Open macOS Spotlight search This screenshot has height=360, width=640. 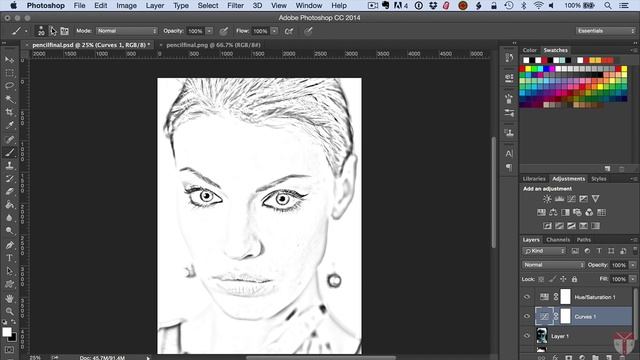point(608,5)
